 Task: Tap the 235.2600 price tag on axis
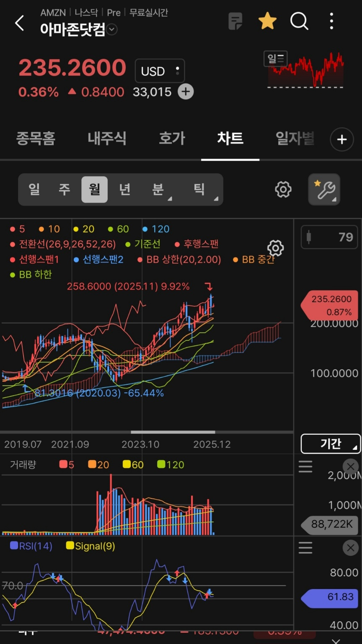click(329, 305)
